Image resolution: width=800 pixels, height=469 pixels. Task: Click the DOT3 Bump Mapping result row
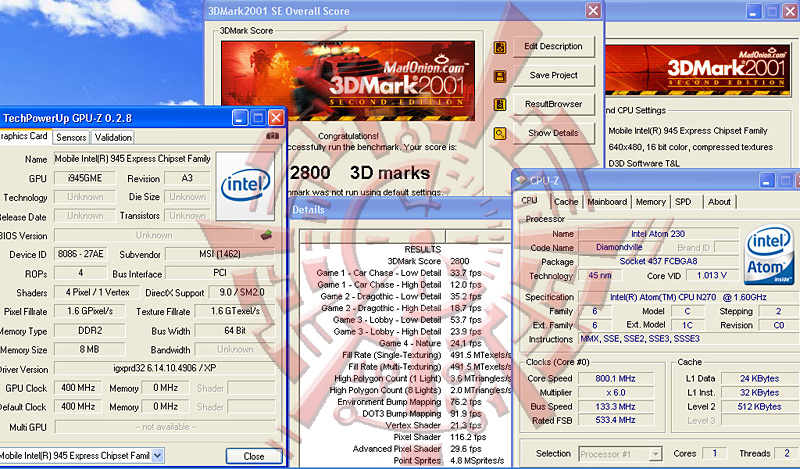coord(406,413)
